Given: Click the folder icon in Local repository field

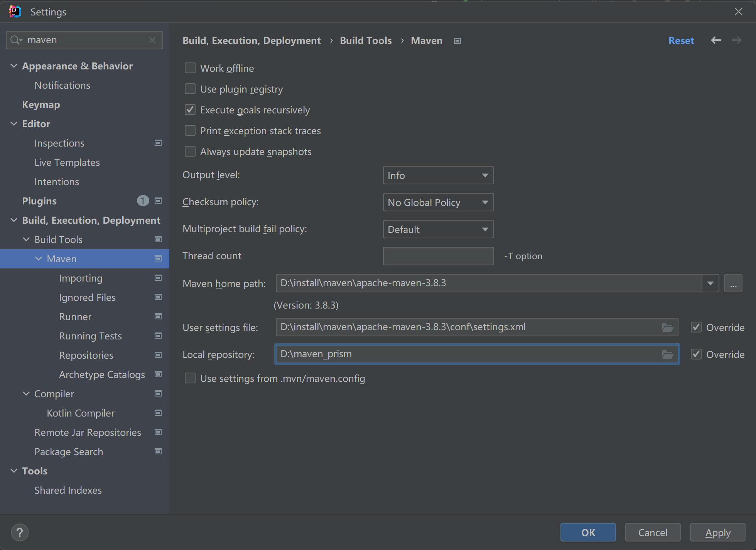Looking at the screenshot, I should click(667, 354).
